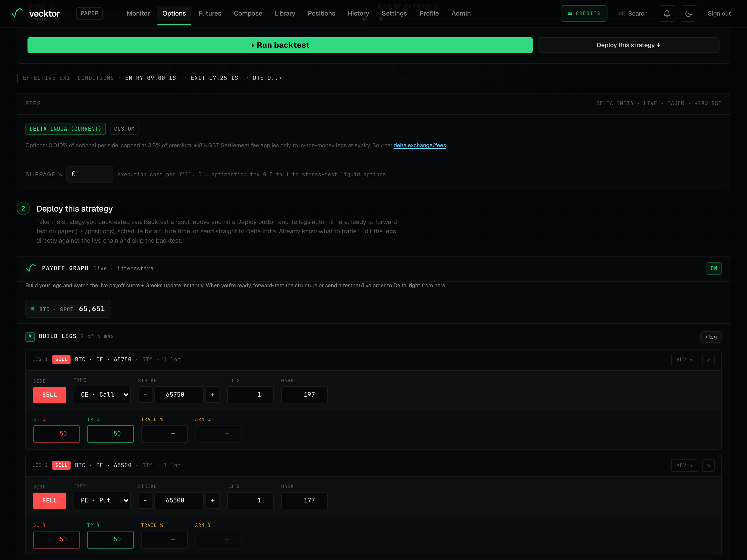
Task: Open the Search box
Action: pyautogui.click(x=633, y=13)
